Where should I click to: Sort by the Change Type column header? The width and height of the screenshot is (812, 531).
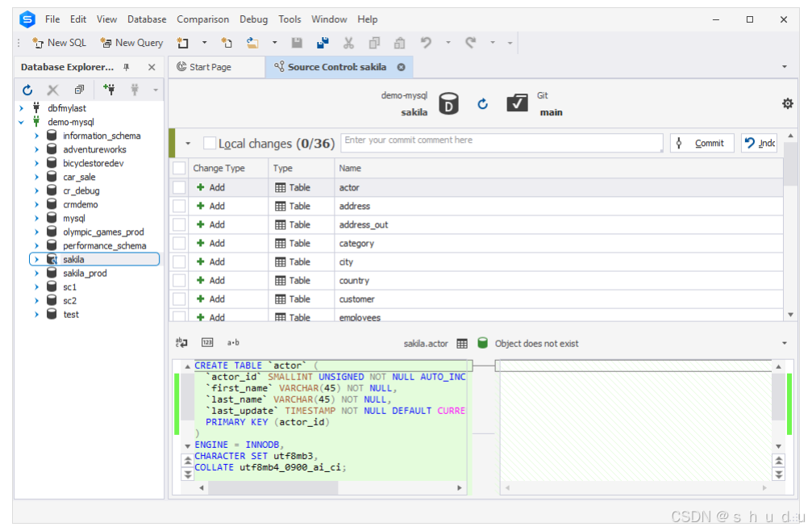coord(228,169)
